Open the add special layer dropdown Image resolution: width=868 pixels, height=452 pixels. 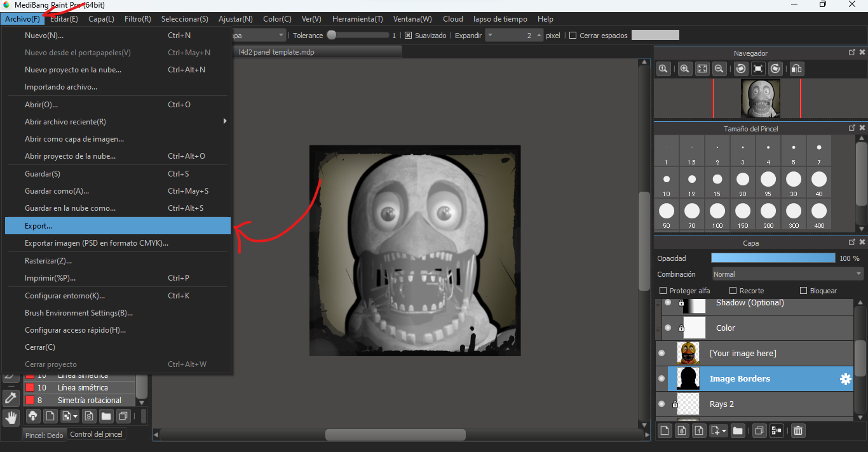tap(719, 430)
